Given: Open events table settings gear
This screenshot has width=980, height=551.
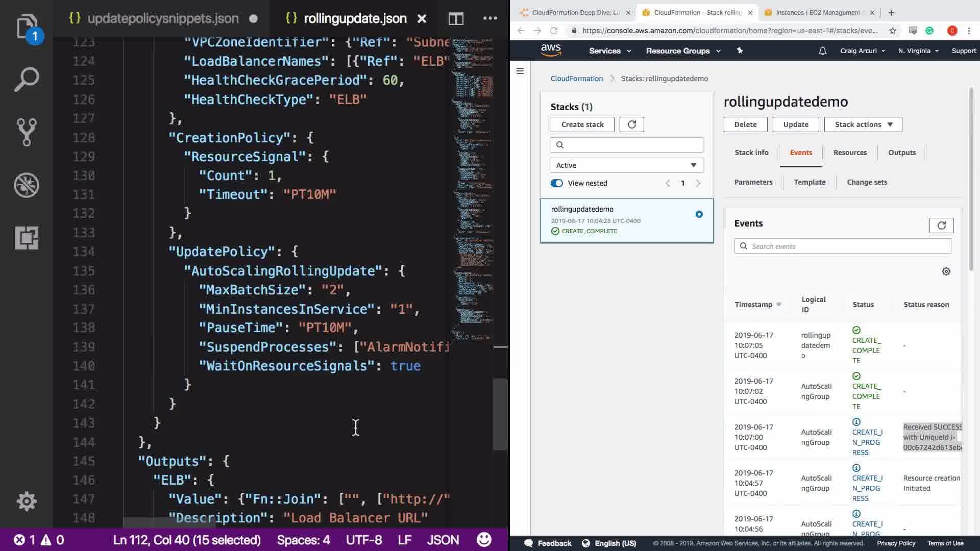Looking at the screenshot, I should point(946,271).
